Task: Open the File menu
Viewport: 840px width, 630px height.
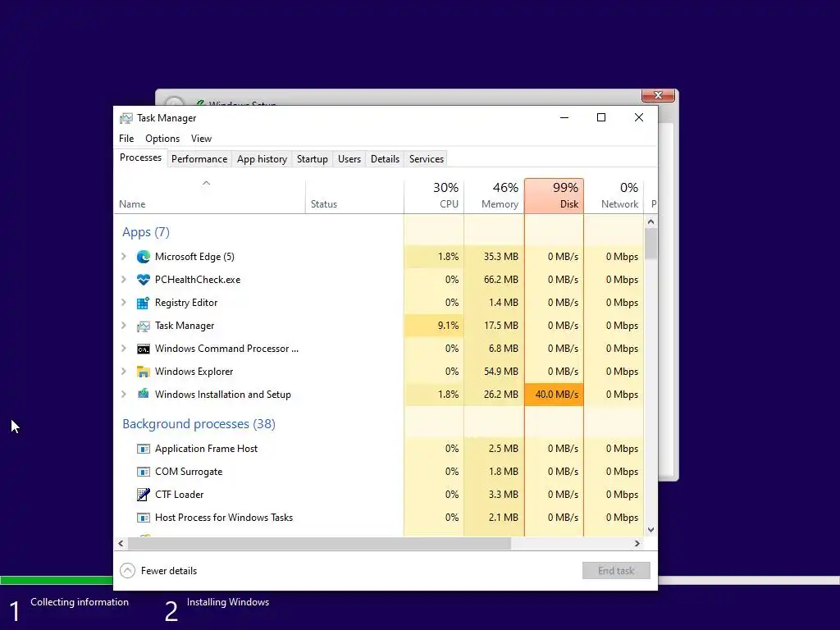Action: point(126,138)
